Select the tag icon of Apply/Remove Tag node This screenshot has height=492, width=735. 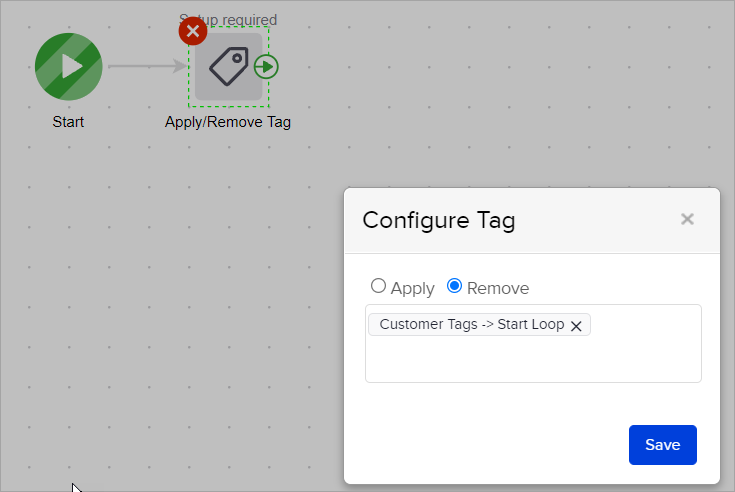(228, 67)
